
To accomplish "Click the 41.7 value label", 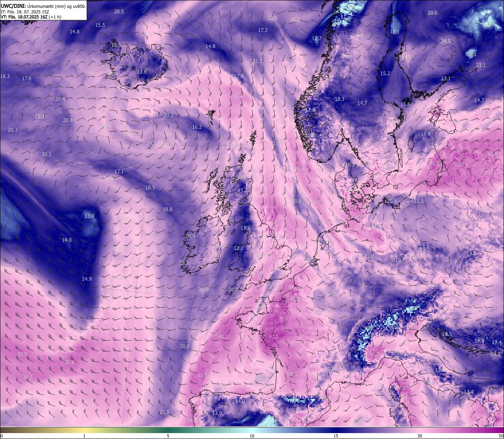I will point(374,354).
